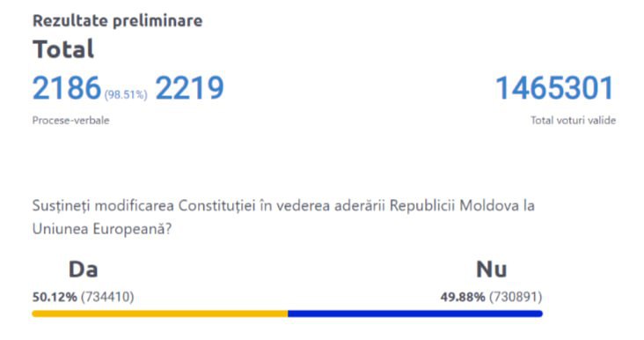644x340 pixels.
Task: Select the Da option heading
Action: pos(84,270)
